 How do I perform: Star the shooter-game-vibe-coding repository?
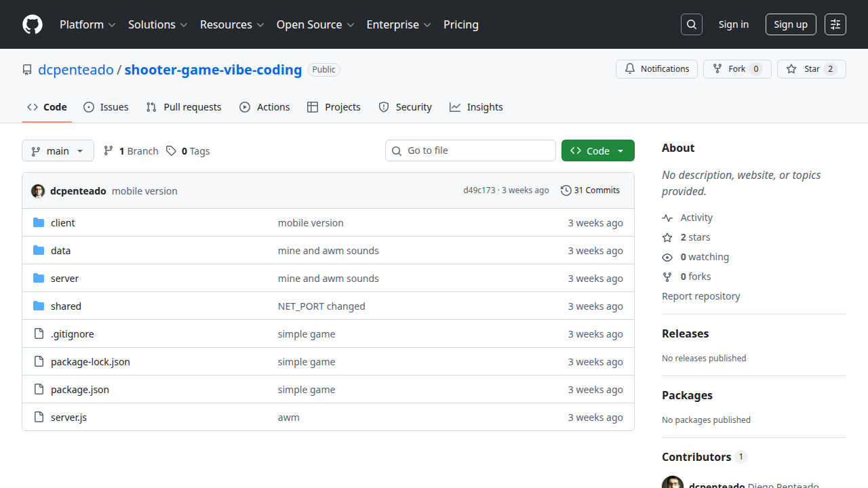click(x=812, y=69)
